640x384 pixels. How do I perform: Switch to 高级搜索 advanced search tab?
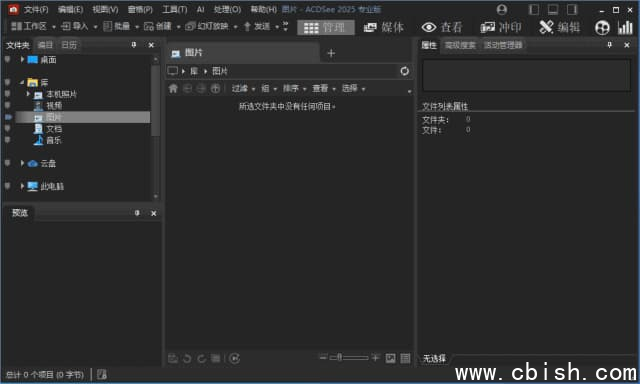coord(460,45)
